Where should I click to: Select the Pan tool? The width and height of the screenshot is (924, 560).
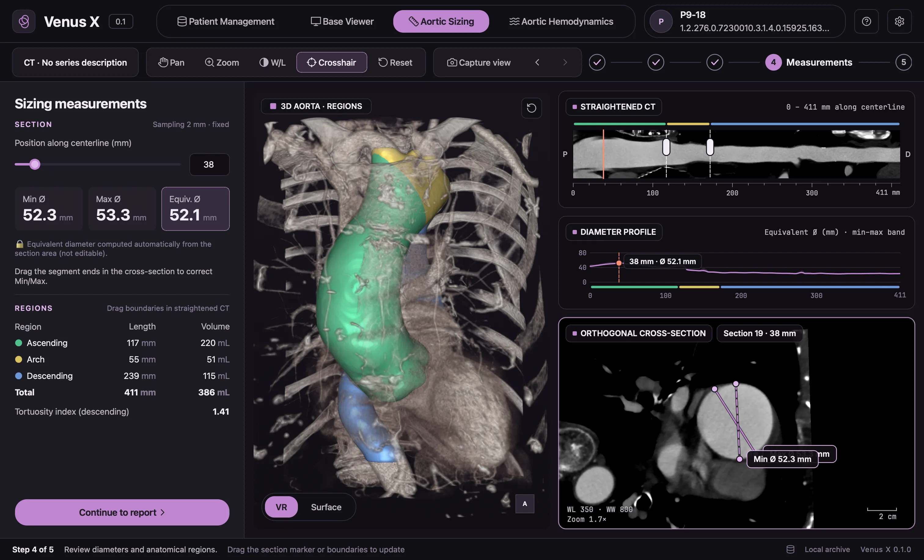(171, 62)
